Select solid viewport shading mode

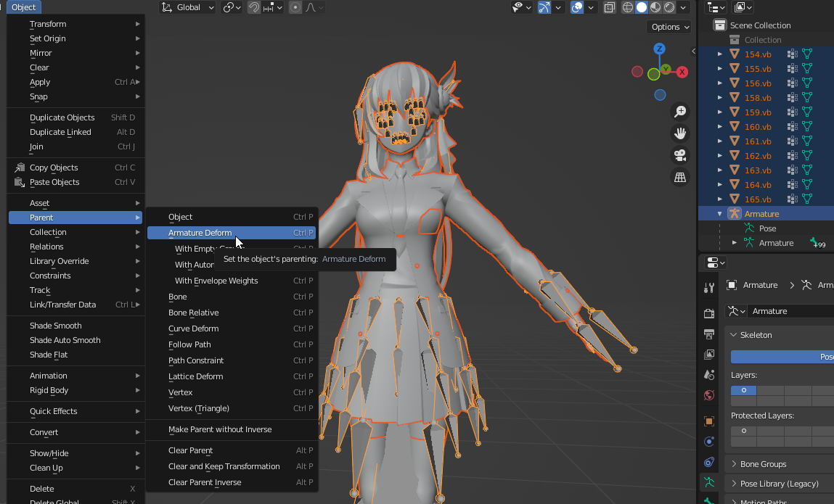click(x=642, y=7)
